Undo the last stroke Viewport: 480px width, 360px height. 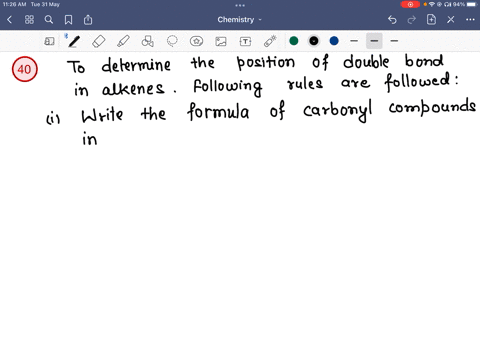[x=392, y=20]
